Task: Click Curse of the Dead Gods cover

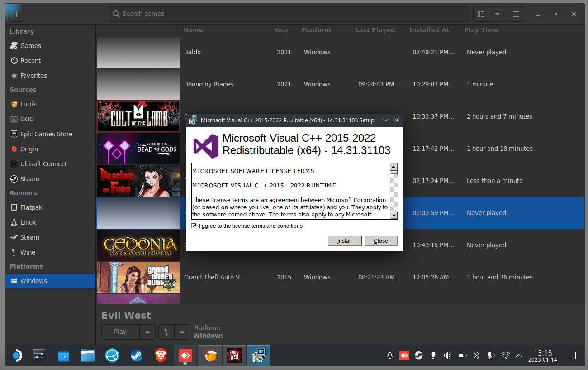Action: point(138,149)
